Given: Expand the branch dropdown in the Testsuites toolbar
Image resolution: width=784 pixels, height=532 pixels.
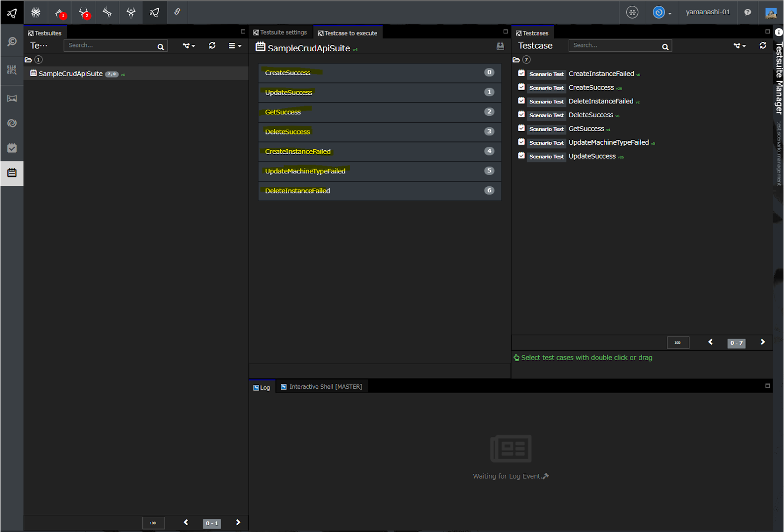Looking at the screenshot, I should (189, 46).
